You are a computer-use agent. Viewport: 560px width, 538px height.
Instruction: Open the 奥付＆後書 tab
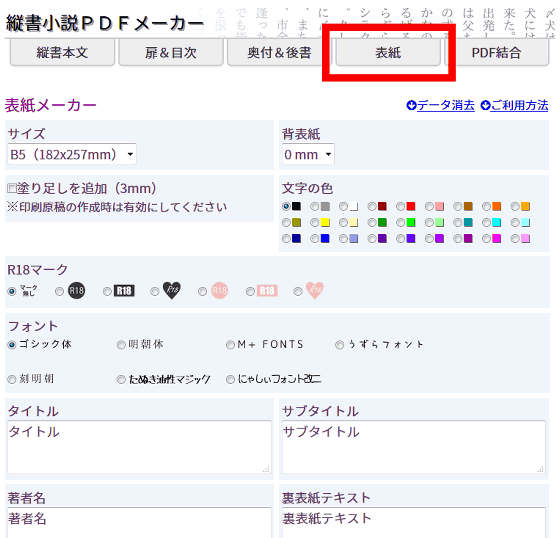point(279,53)
